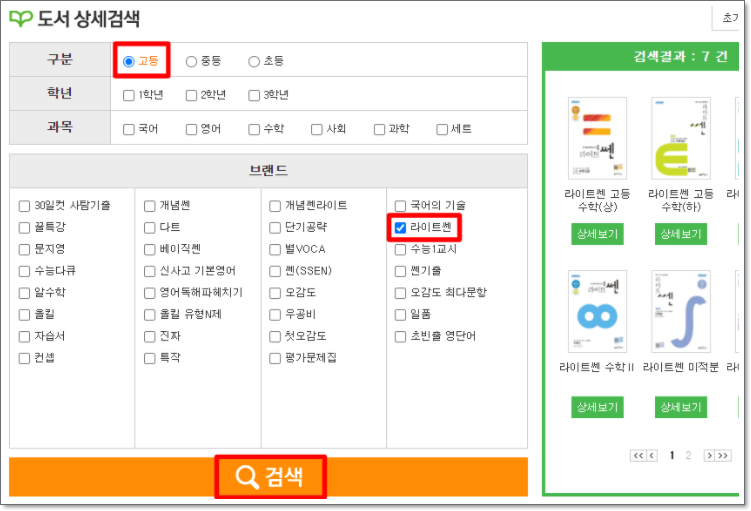Screen dimensions: 751x511
Task: Enable the 컨셉 brand checkbox
Action: pos(24,358)
